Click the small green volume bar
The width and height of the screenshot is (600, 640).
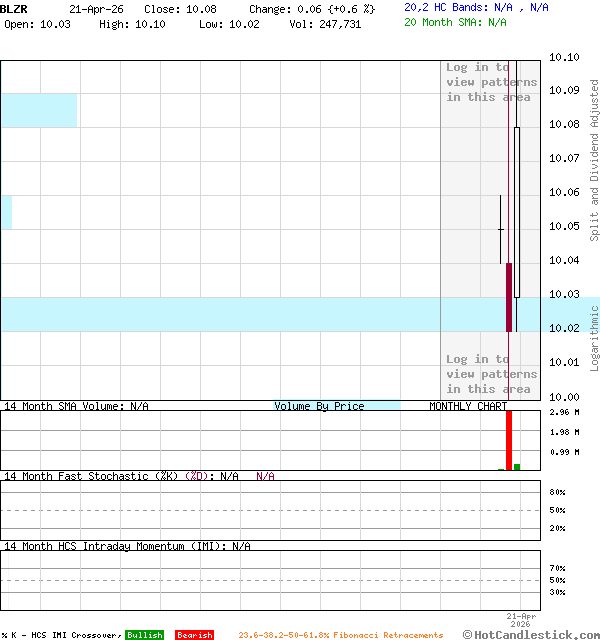click(517, 466)
